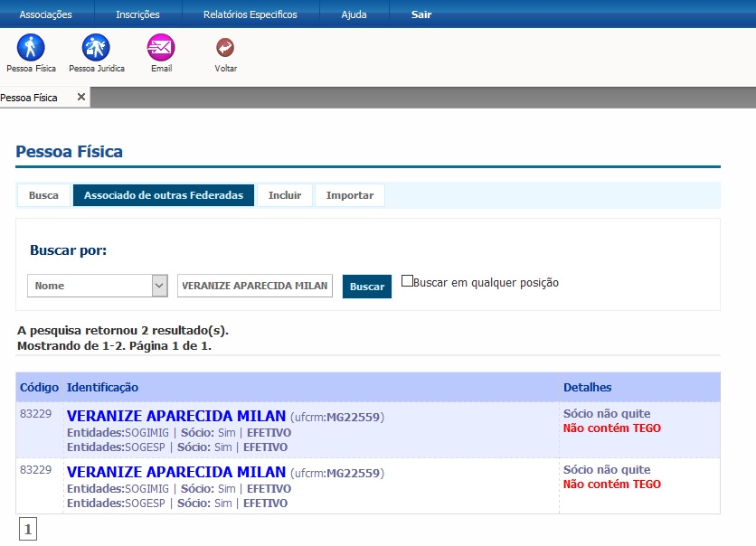Click the Email envelope icon

pos(161,48)
